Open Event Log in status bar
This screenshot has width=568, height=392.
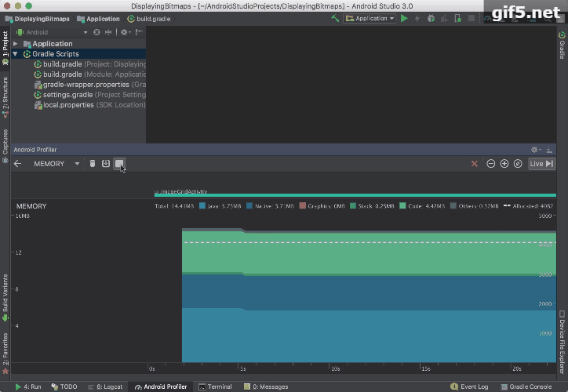pos(469,387)
